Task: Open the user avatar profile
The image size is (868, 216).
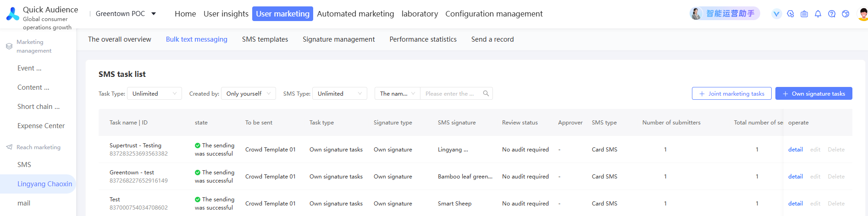Action: pos(862,14)
